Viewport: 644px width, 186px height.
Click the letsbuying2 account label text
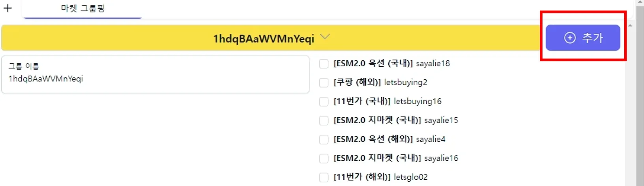(405, 83)
